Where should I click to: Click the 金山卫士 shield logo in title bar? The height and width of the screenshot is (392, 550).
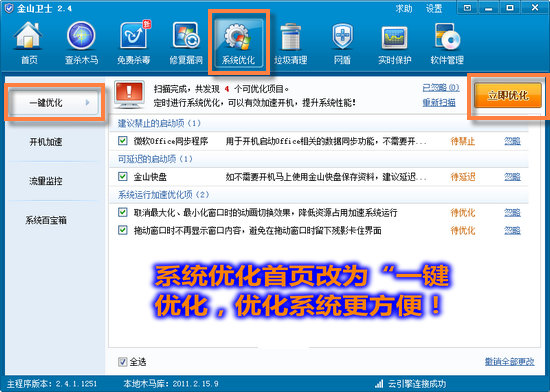coord(9,8)
